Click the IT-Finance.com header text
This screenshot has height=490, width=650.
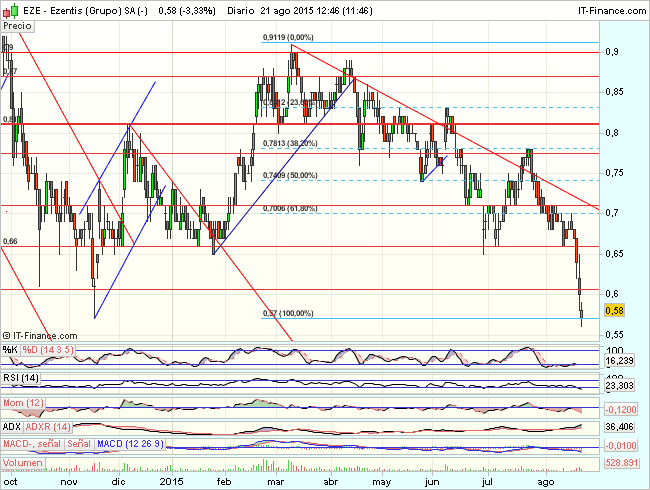click(x=612, y=11)
